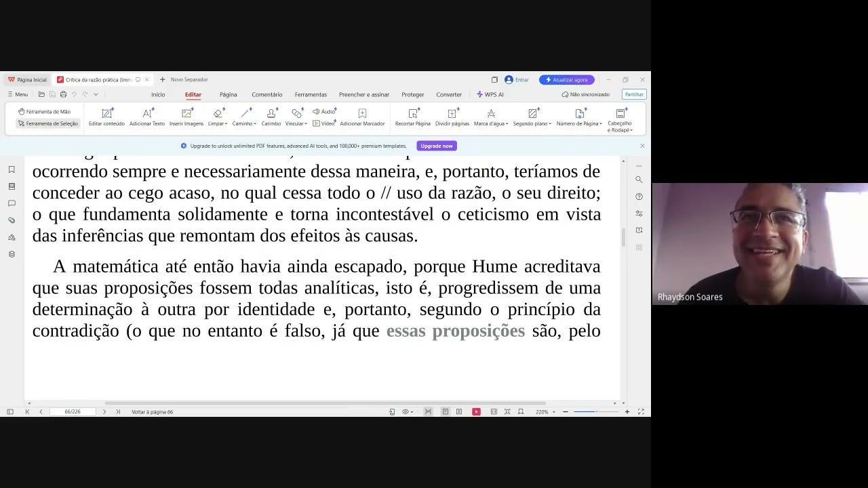This screenshot has height=488, width=868.
Task: Open the Limpar eraser dropdown
Action: click(x=218, y=117)
